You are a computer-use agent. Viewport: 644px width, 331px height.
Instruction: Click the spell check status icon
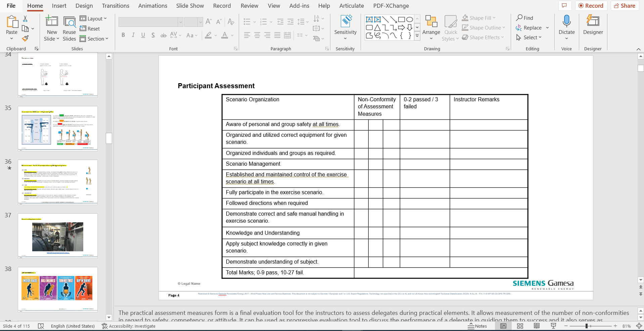coord(41,326)
